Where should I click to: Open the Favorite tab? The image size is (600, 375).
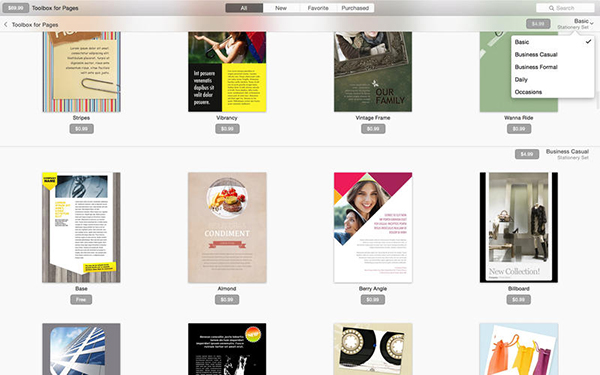pyautogui.click(x=318, y=8)
